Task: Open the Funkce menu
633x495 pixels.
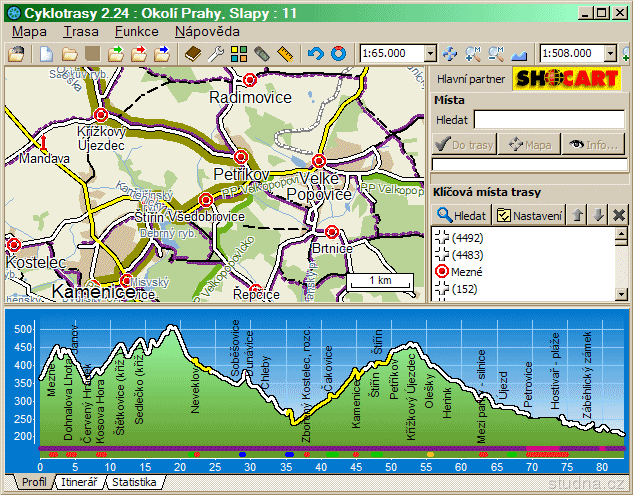Action: (136, 31)
